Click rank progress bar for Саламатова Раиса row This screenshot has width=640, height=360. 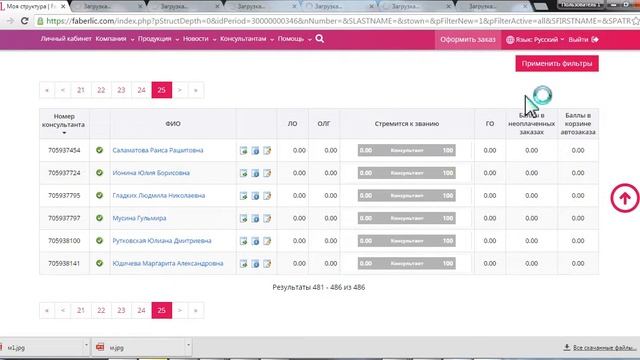(x=407, y=150)
